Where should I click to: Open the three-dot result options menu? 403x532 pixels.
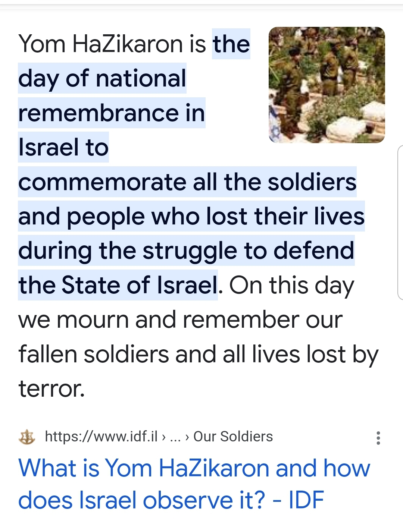pyautogui.click(x=378, y=438)
